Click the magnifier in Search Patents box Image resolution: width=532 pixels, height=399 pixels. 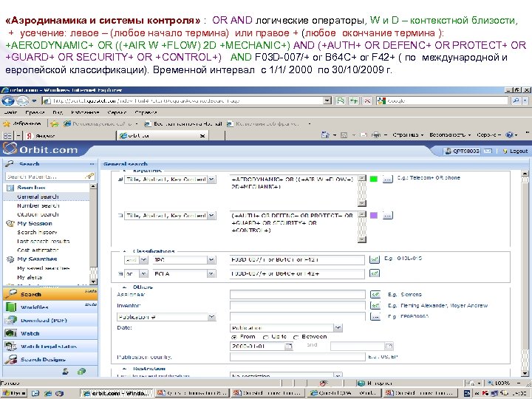point(89,176)
